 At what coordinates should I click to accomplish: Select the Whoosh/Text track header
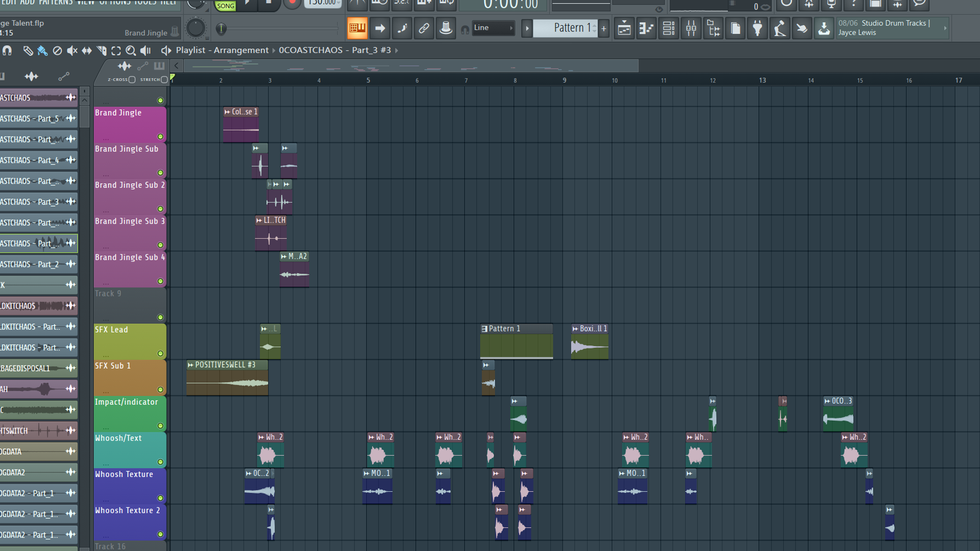point(130,450)
